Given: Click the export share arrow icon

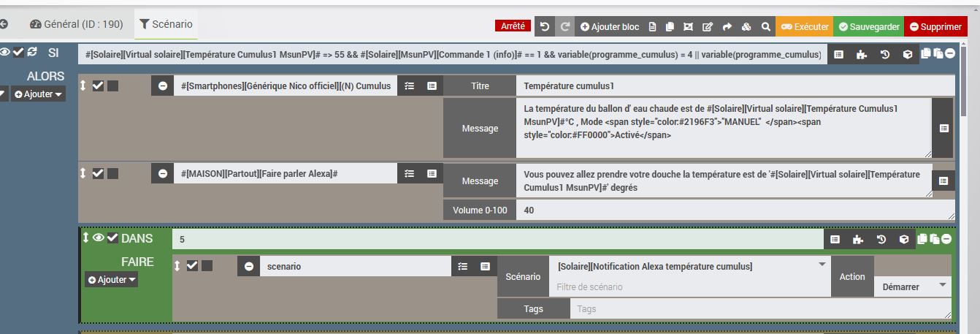Looking at the screenshot, I should click(x=727, y=26).
